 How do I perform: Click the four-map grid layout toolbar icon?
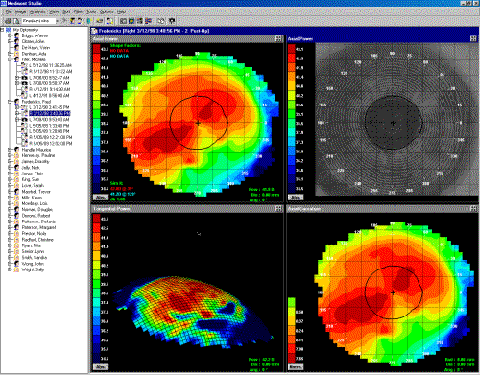140,21
